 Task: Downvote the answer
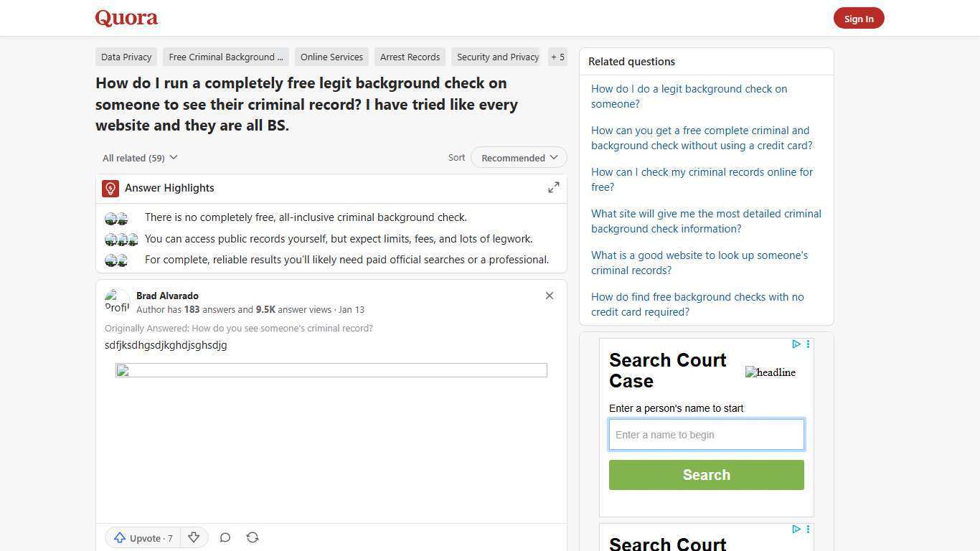193,537
